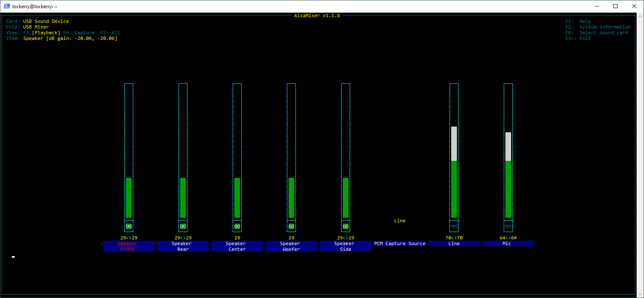Click the PowerShell icon in title bar
Image resolution: width=644 pixels, height=298 pixels.
coord(7,6)
